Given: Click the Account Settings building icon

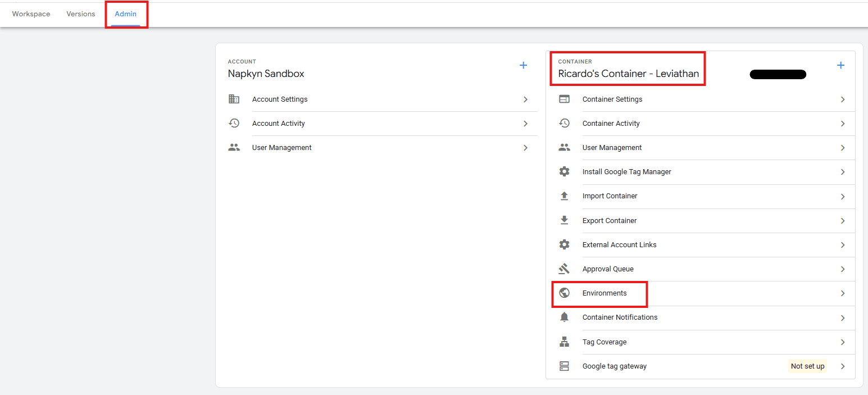Looking at the screenshot, I should [234, 99].
